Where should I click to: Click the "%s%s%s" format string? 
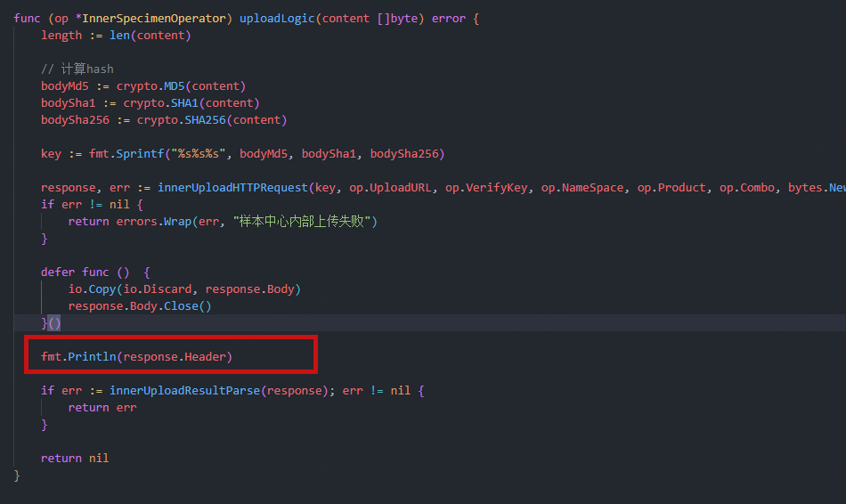198,154
